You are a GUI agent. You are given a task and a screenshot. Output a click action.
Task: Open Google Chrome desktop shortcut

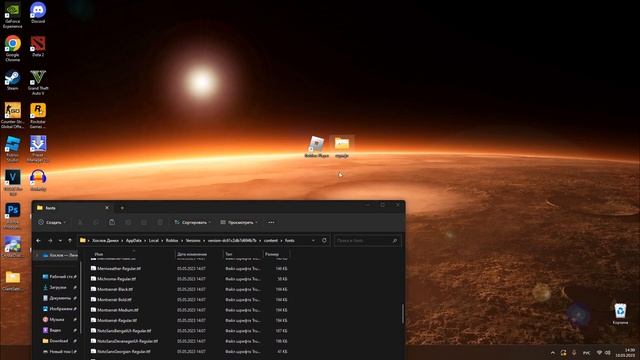(x=13, y=48)
